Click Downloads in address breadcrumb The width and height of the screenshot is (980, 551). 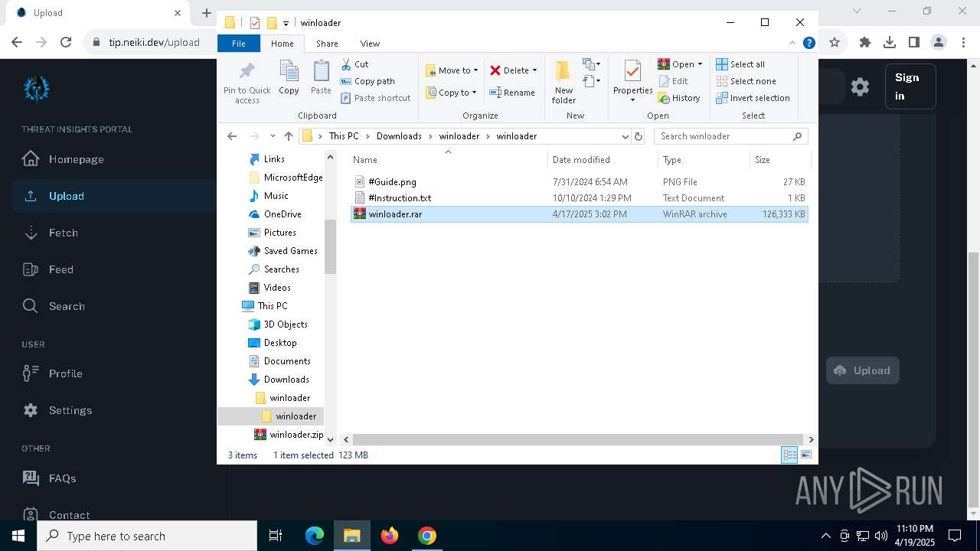[x=399, y=136]
